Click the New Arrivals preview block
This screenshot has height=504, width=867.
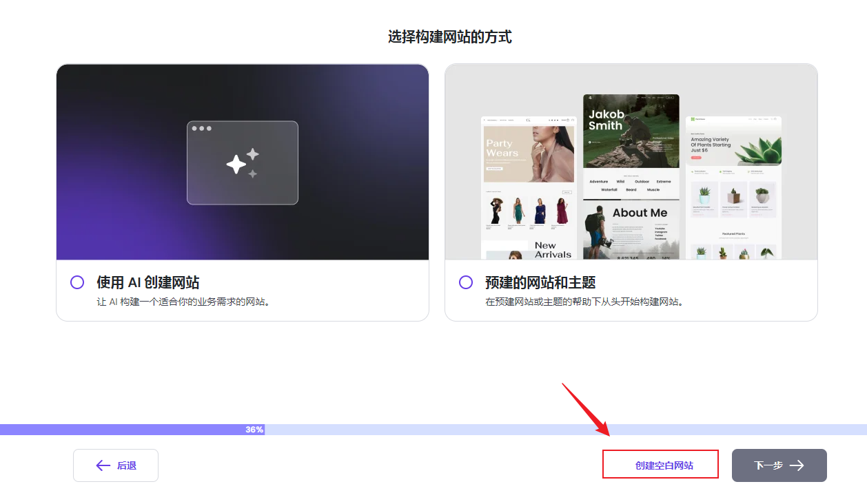click(553, 249)
